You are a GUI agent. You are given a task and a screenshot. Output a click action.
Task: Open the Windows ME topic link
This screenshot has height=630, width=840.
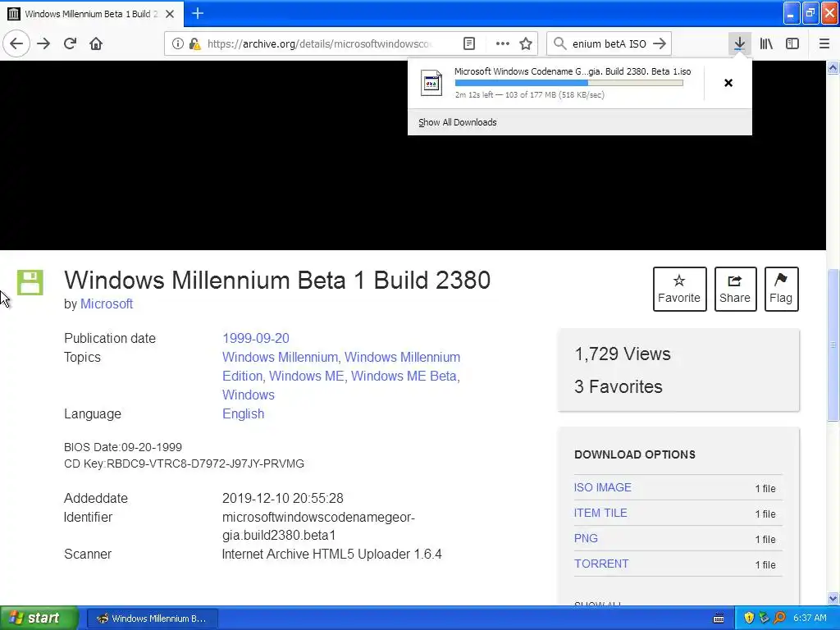(x=307, y=376)
